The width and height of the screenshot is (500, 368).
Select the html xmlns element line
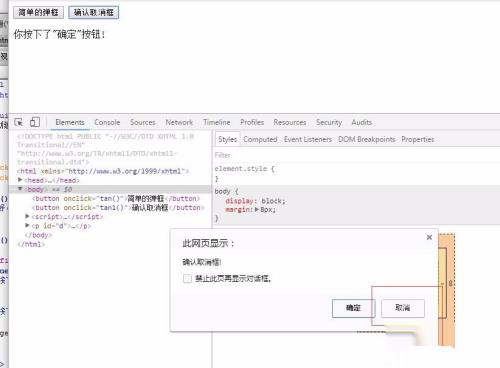coord(103,171)
